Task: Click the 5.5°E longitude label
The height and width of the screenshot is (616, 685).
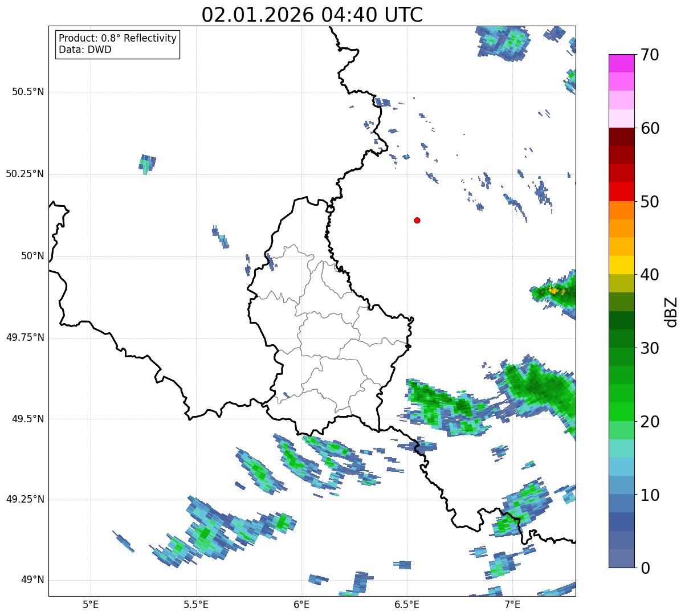Action: 196,604
